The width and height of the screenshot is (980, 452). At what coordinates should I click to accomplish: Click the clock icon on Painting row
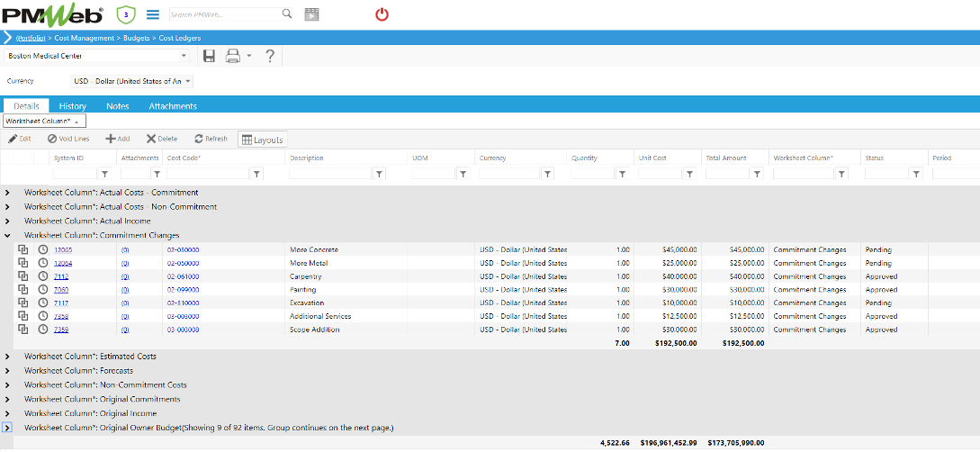point(43,289)
